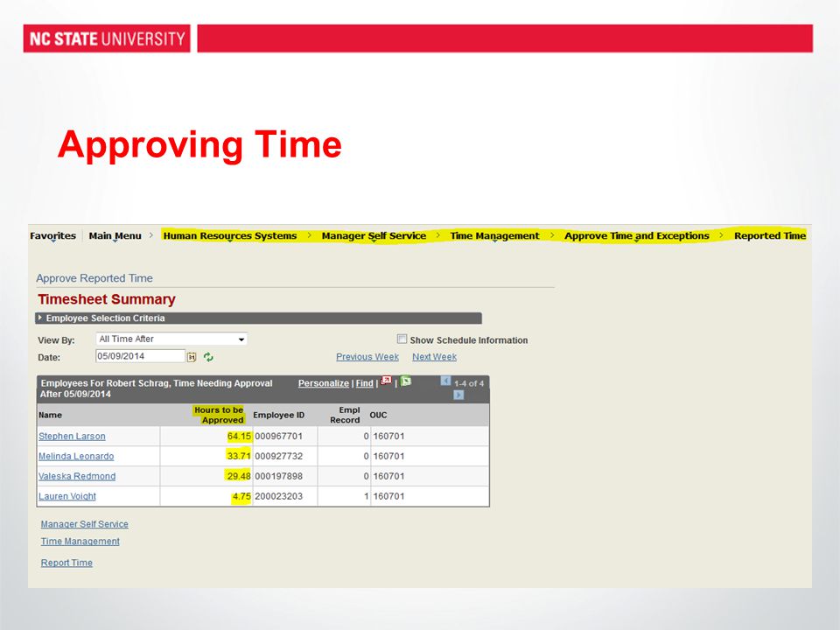Screen dimensions: 840x630
Task: Select employee ID 000927732
Action: click(x=278, y=456)
